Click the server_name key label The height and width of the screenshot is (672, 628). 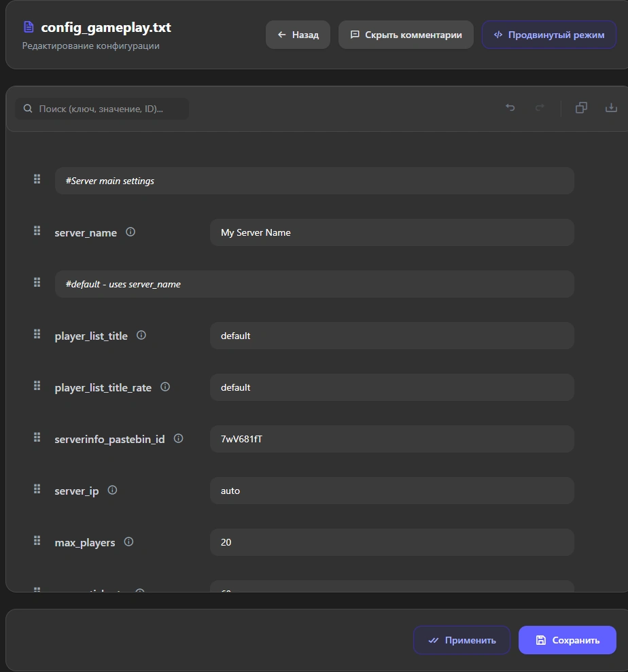click(x=86, y=232)
